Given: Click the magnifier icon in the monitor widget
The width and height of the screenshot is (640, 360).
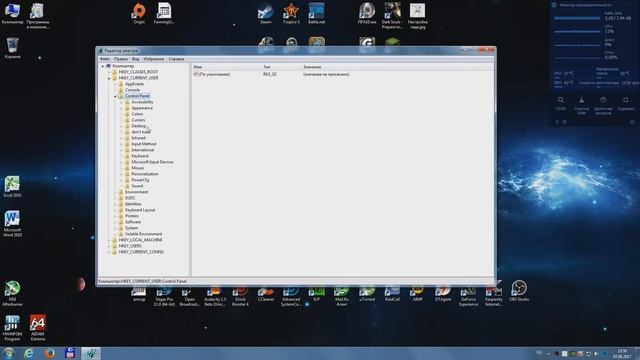Looking at the screenshot, I should 561,100.
